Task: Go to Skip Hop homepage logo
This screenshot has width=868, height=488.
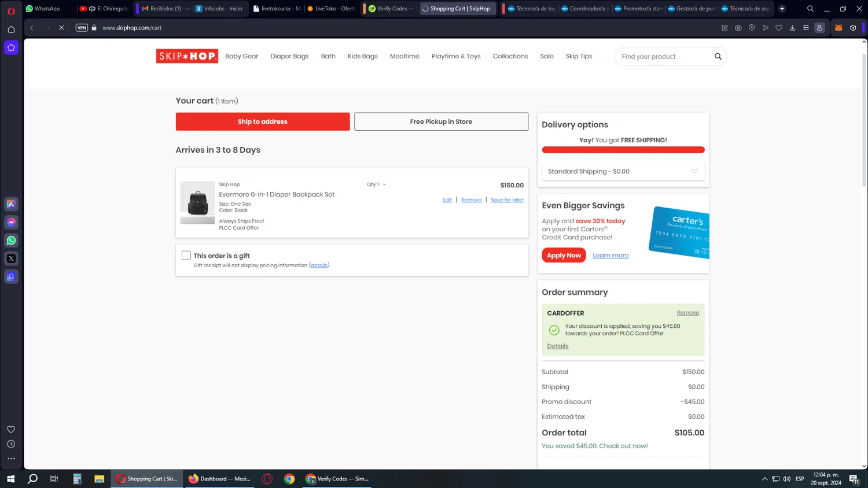Action: pos(187,56)
